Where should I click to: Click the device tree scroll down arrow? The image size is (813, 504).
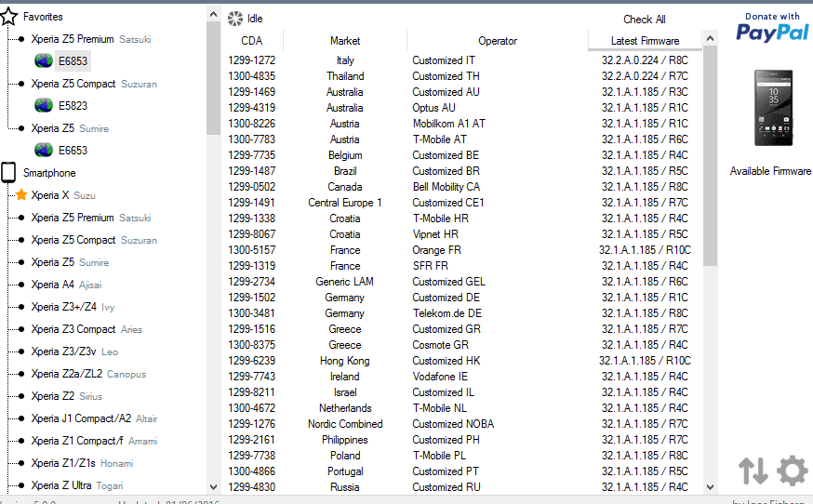[213, 487]
